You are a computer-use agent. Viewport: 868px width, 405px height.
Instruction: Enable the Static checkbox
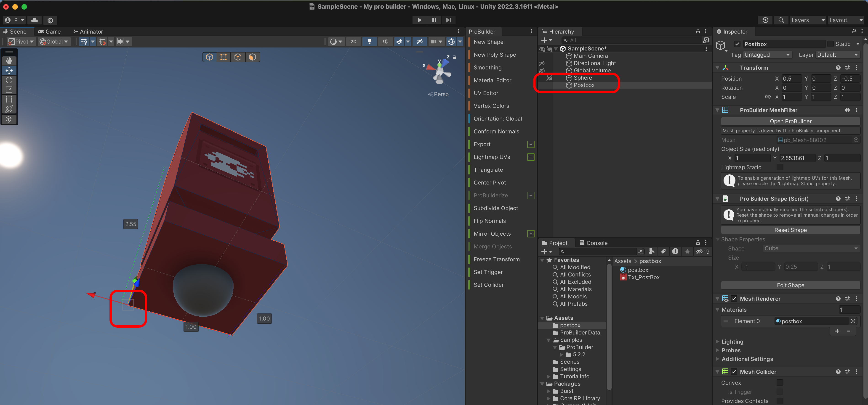[831, 44]
